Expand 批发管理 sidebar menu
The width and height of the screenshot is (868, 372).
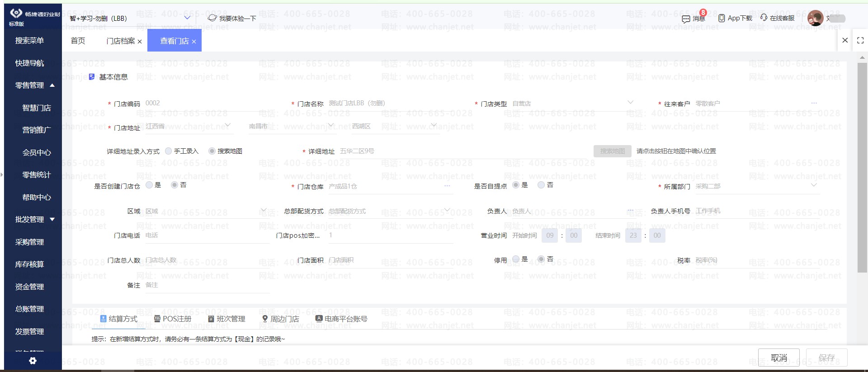[x=52, y=219]
